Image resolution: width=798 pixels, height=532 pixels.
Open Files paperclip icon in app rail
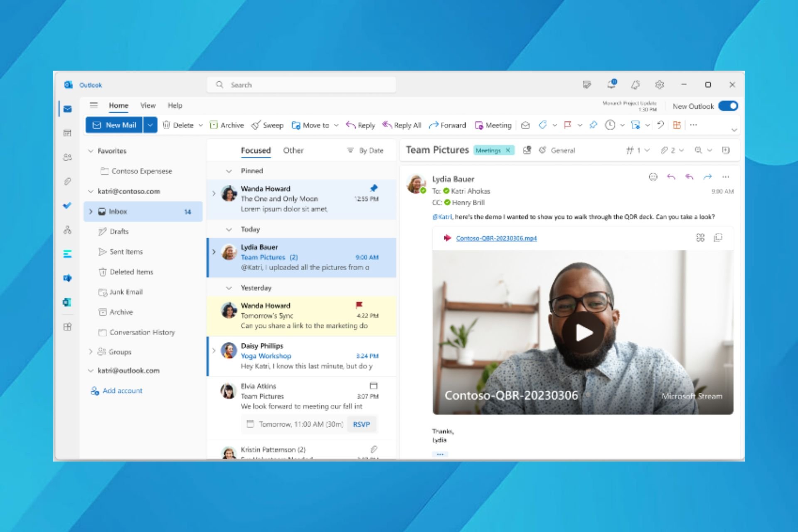coord(67,182)
